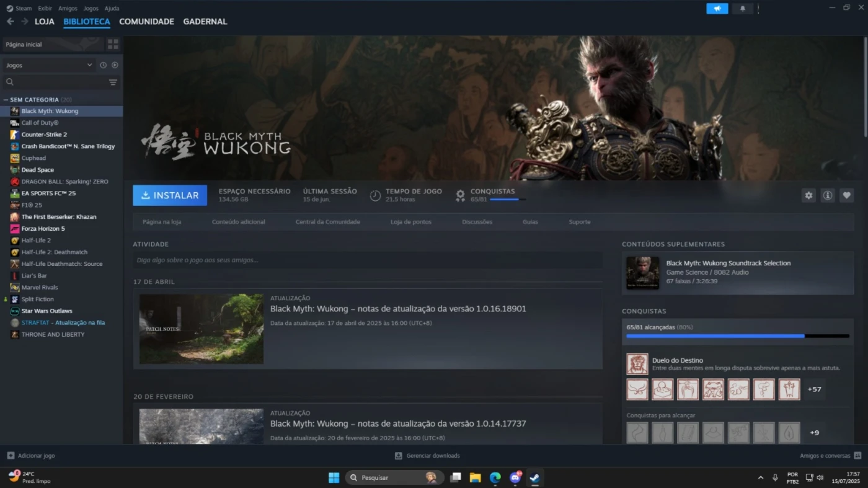Viewport: 868px width, 488px height.
Task: Click the Windows taskbar search box
Action: tap(394, 477)
